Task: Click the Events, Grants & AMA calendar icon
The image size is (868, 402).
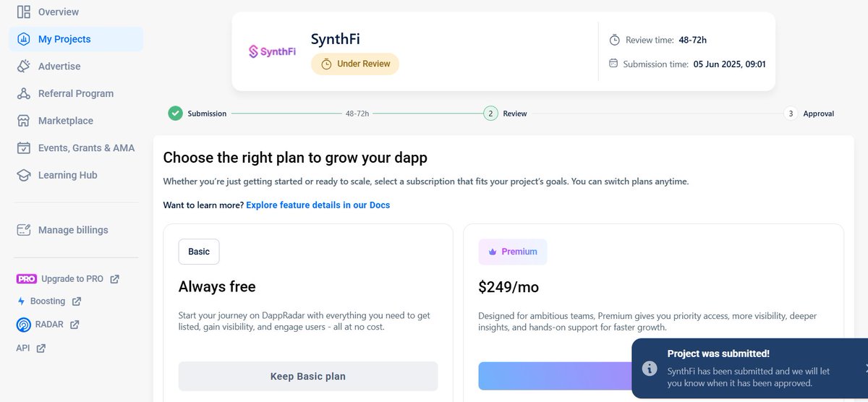Action: [x=24, y=147]
